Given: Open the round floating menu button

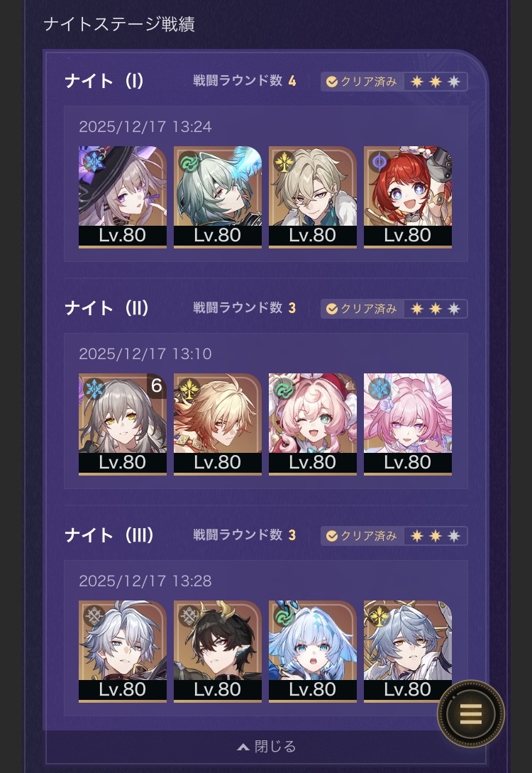Looking at the screenshot, I should pos(470,713).
